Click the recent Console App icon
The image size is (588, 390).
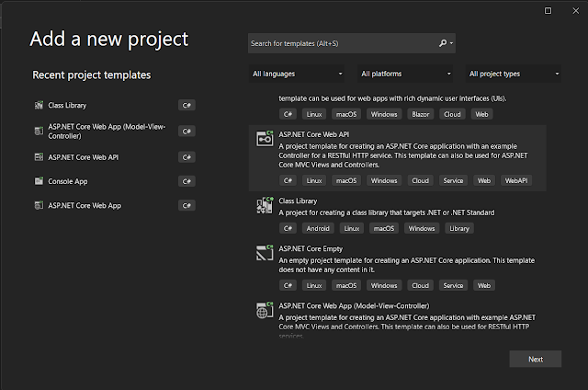point(39,181)
